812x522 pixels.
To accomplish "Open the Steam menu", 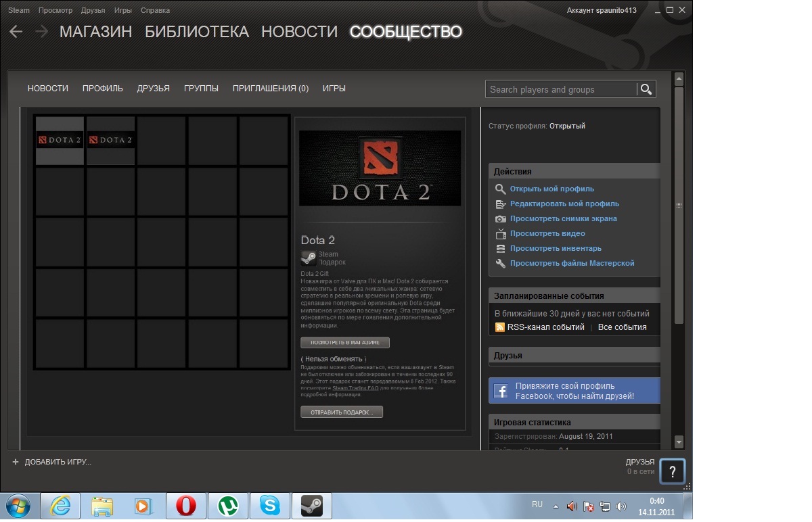I will [x=18, y=11].
